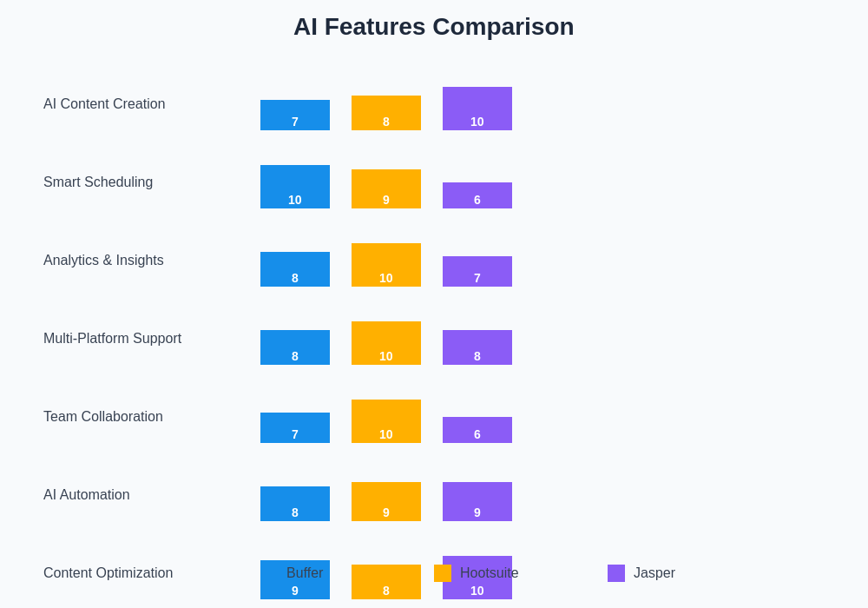Click the Team Collaboration row label

103,417
